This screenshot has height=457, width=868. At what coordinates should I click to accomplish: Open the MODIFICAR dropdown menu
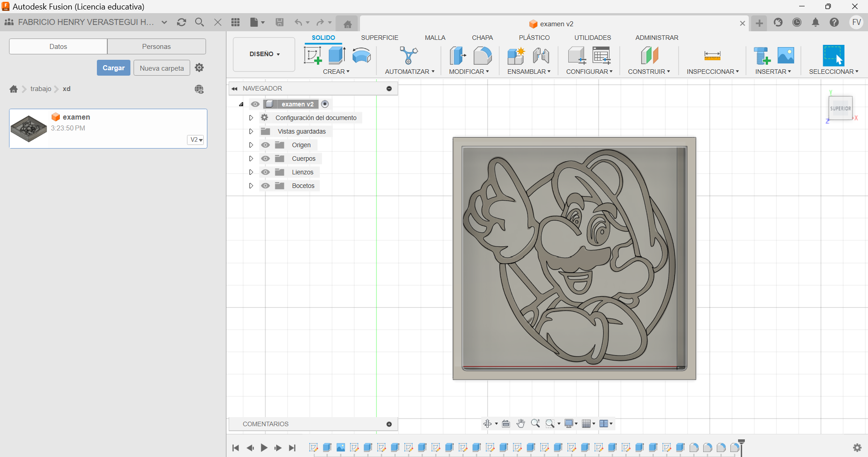pos(469,72)
